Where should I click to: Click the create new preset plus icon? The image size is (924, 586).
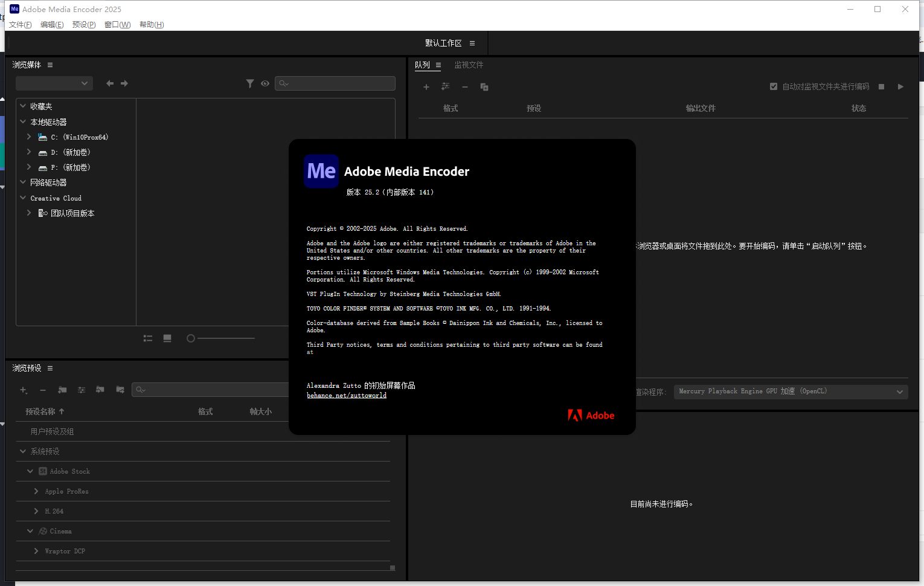[24, 390]
